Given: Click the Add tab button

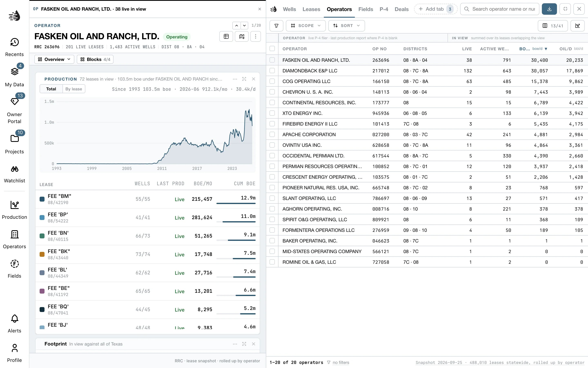Looking at the screenshot, I should coord(436,9).
